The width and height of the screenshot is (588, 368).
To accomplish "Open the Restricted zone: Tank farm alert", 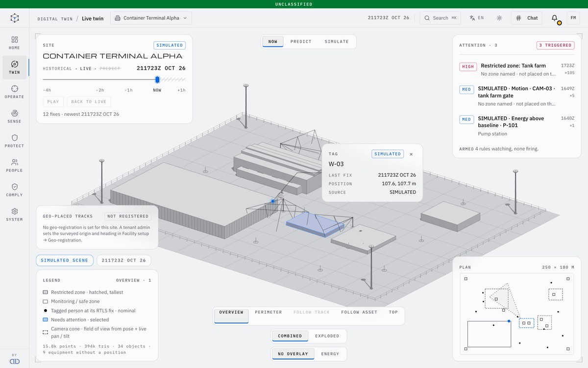I will tap(517, 70).
